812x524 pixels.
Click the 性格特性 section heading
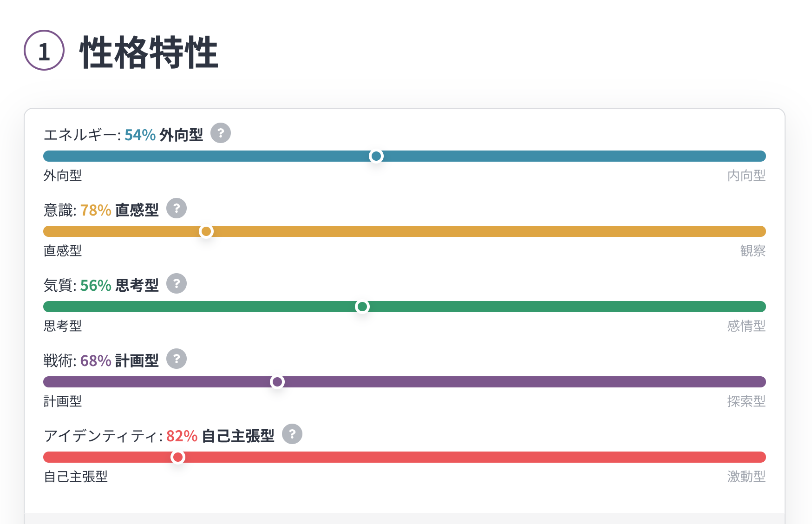pos(149,52)
